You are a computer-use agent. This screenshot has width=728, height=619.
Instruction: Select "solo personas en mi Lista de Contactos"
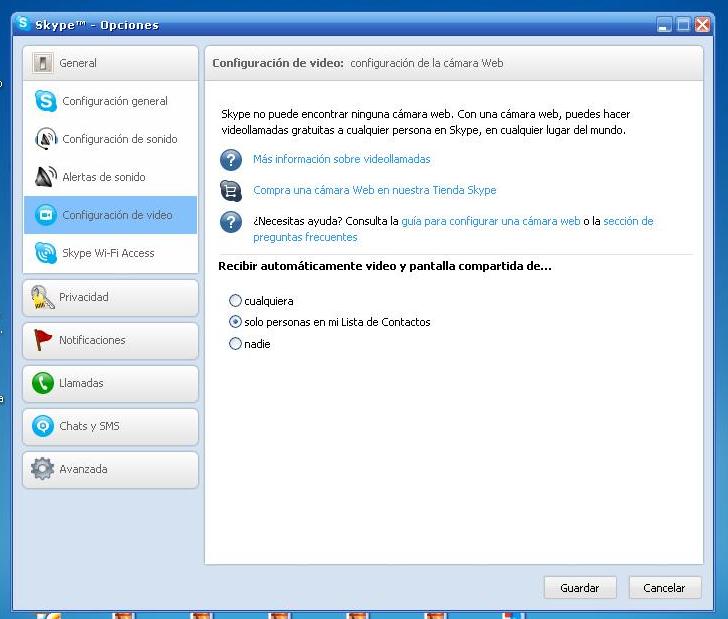click(236, 322)
